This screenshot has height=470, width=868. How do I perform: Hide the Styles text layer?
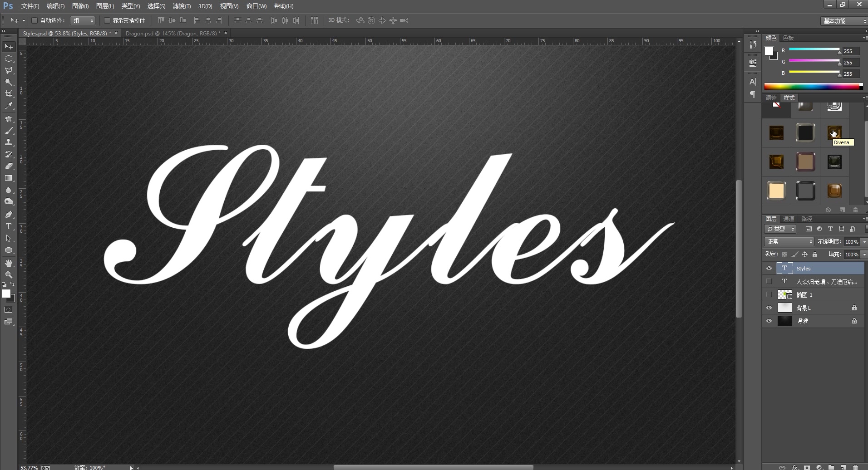pos(769,268)
